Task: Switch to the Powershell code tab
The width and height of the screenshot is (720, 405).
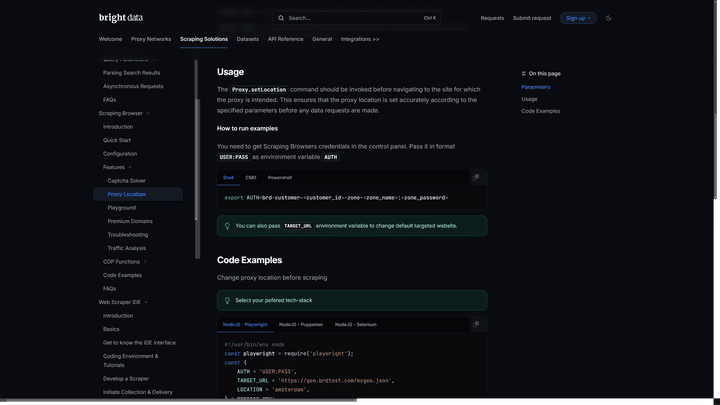Action: pyautogui.click(x=280, y=178)
